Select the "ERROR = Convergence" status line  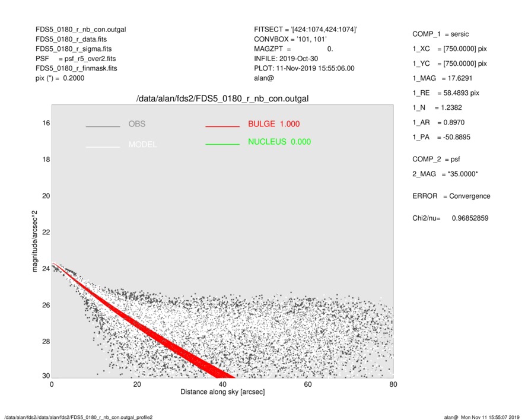point(451,196)
